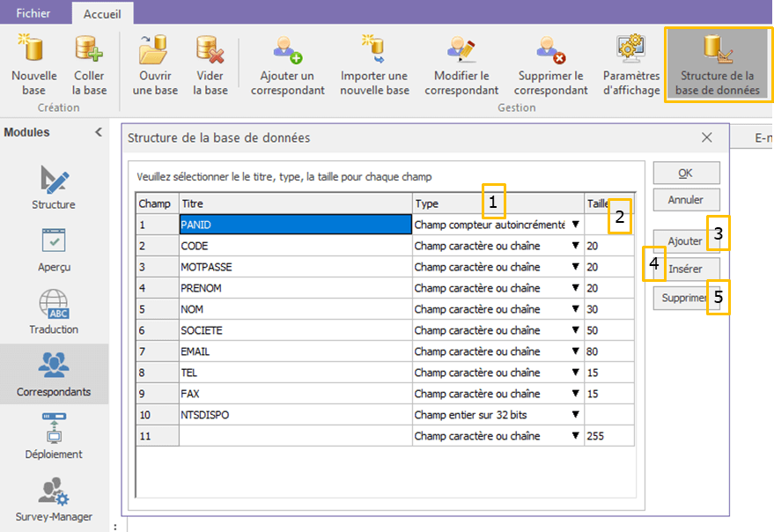Open type dropdown for field 11
This screenshot has width=774, height=532.
pos(576,436)
